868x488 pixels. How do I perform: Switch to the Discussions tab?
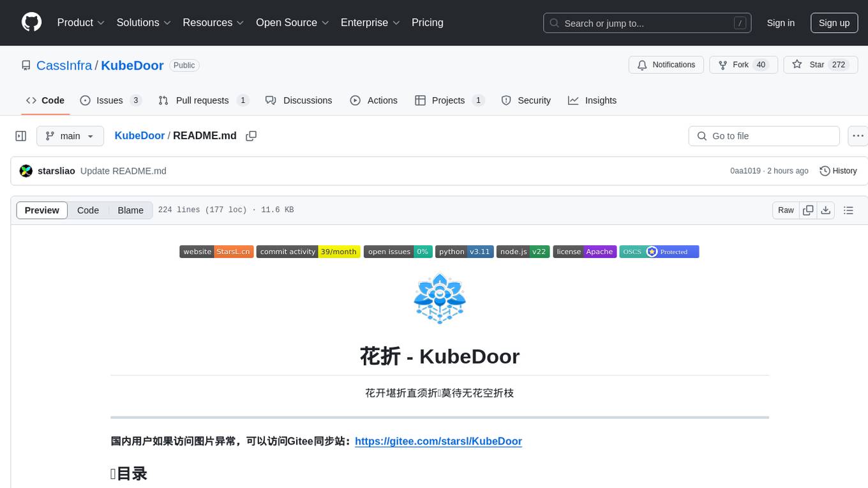299,100
